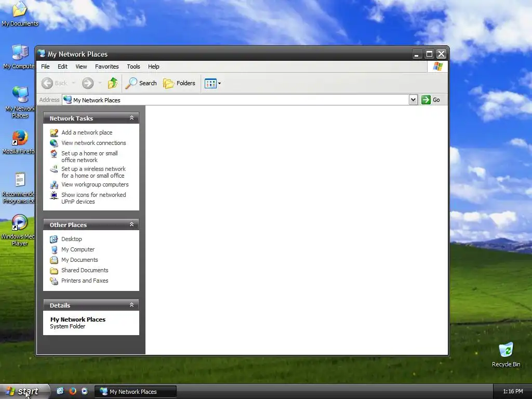Open the Back history dropdown arrow
532x399 pixels.
click(x=73, y=83)
